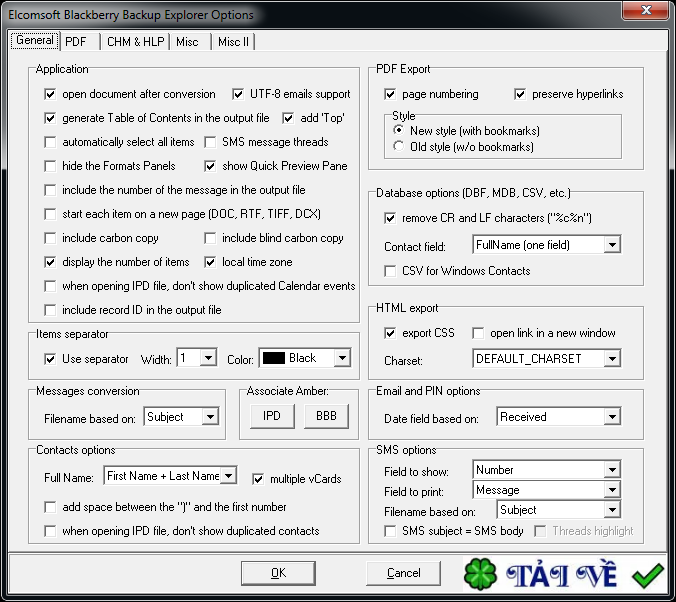This screenshot has height=602, width=676.
Task: Disable generate Table of Contents option
Action: (x=50, y=118)
